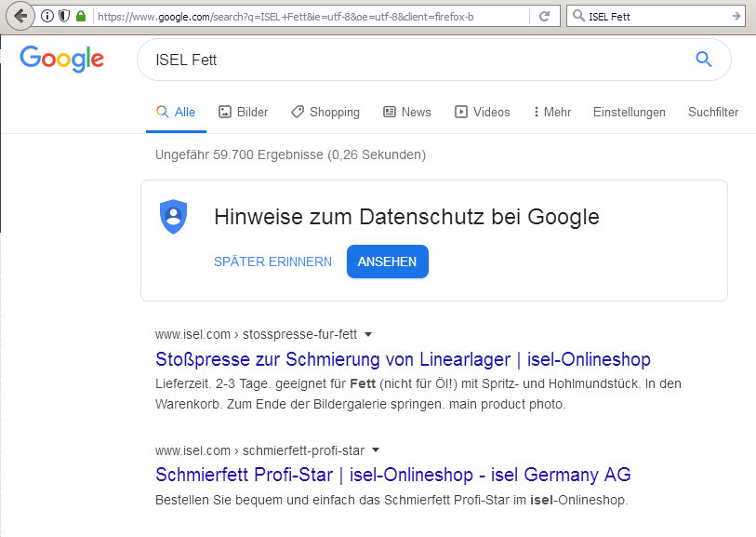The image size is (756, 537).
Task: Select the browser address bar URL
Action: tap(285, 17)
